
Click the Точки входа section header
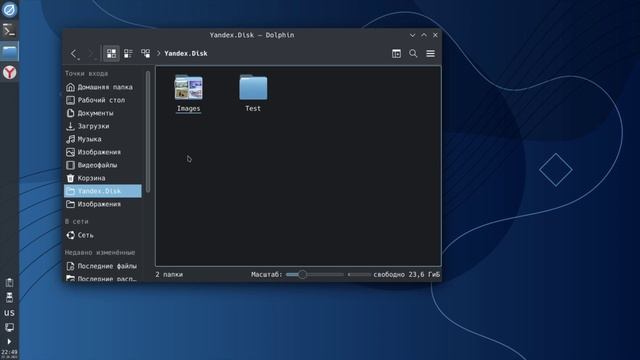[x=87, y=73]
